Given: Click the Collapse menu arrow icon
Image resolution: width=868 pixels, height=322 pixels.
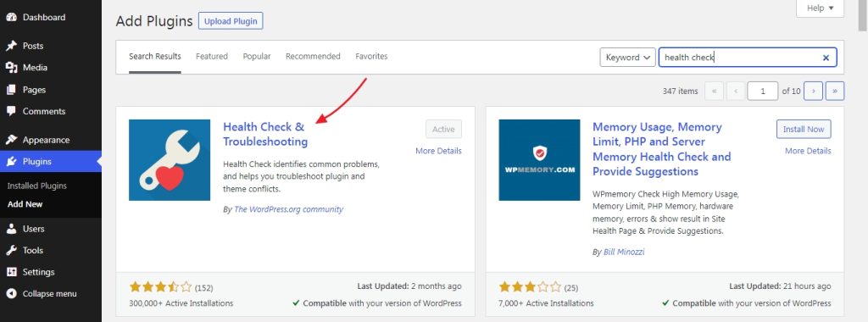Looking at the screenshot, I should tap(12, 294).
